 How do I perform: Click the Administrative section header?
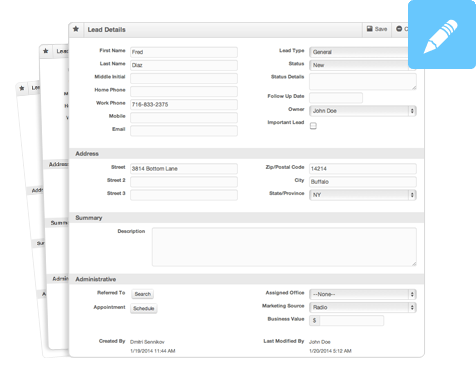click(x=247, y=279)
